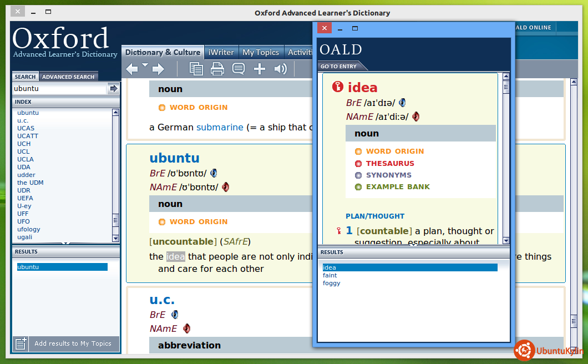This screenshot has width=588, height=364.
Task: Open the history dropdown between navigation arrows
Action: 145,65
